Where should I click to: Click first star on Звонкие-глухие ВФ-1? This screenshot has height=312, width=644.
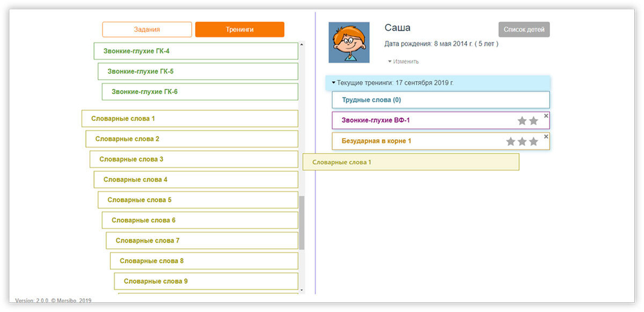click(522, 121)
